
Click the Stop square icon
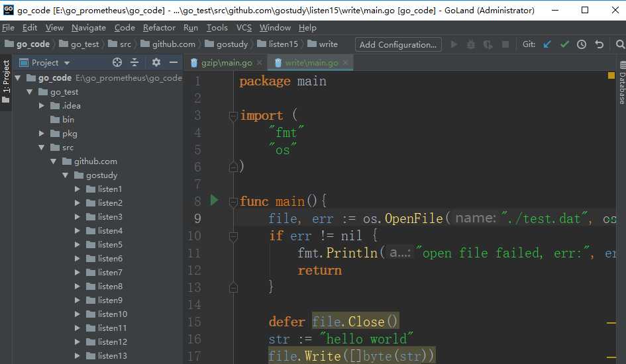pyautogui.click(x=505, y=44)
